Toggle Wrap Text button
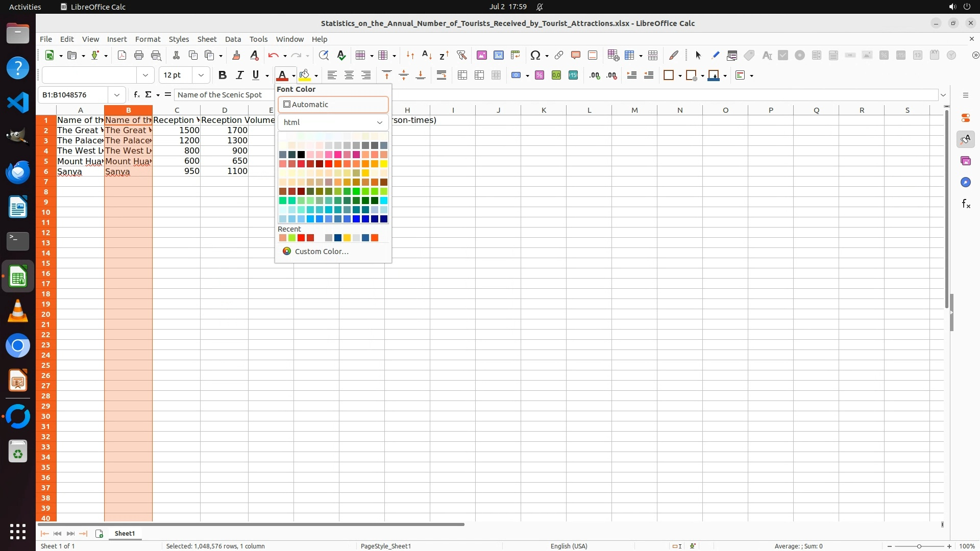 [x=441, y=76]
